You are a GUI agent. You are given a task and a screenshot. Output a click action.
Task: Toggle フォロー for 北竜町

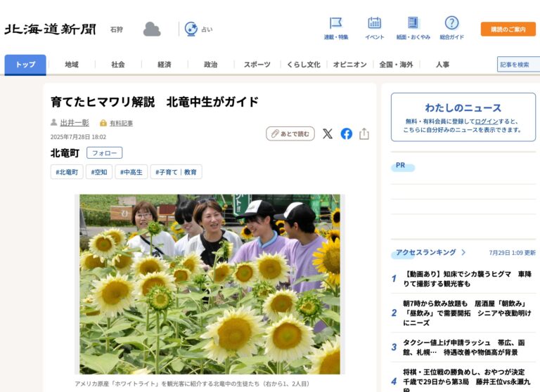(104, 152)
